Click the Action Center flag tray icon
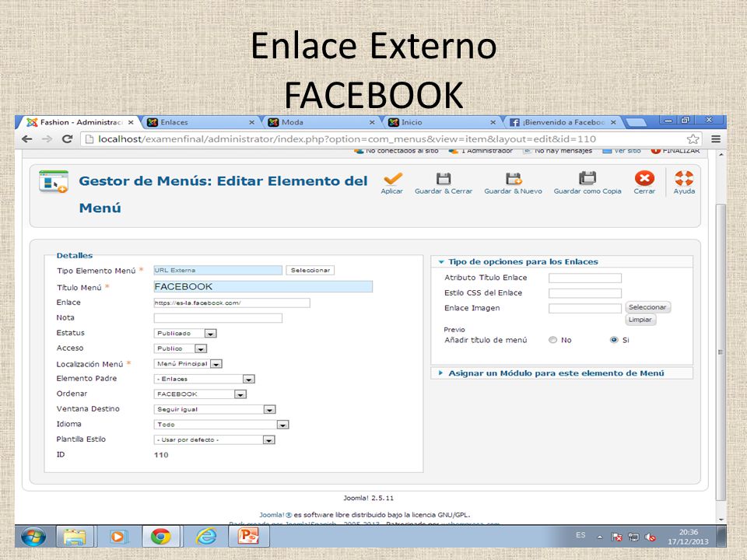747x560 pixels. tap(616, 537)
